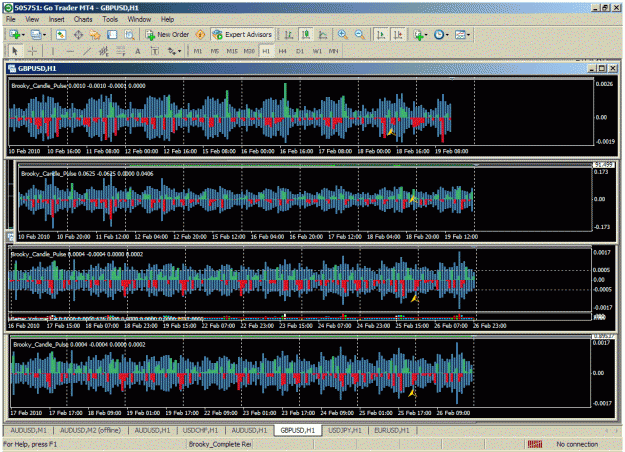Image resolution: width=625 pixels, height=452 pixels.
Task: Switch timeframe to M1
Action: click(198, 51)
